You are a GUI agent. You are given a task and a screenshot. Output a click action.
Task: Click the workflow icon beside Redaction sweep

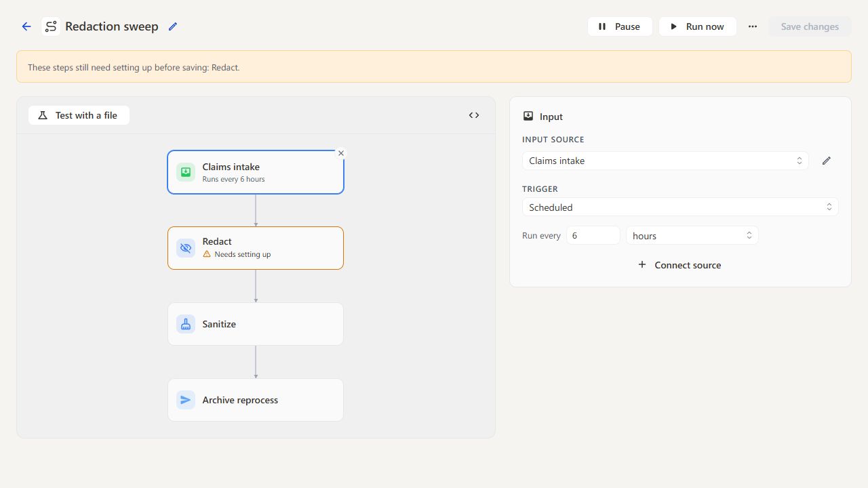tap(50, 26)
